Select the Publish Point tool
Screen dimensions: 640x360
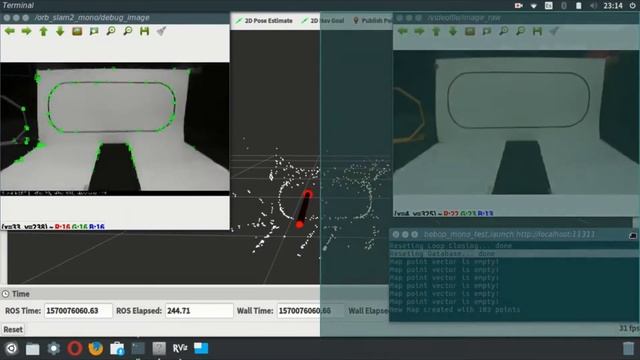click(371, 20)
